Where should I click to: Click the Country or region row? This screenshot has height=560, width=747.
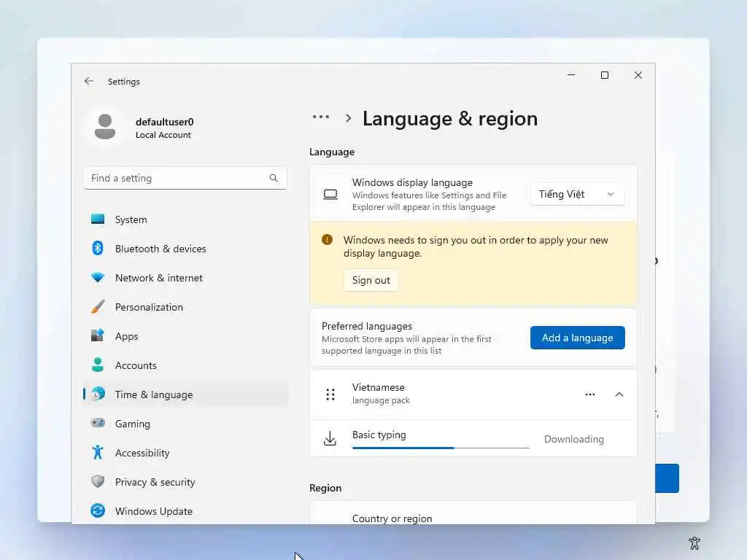[473, 514]
